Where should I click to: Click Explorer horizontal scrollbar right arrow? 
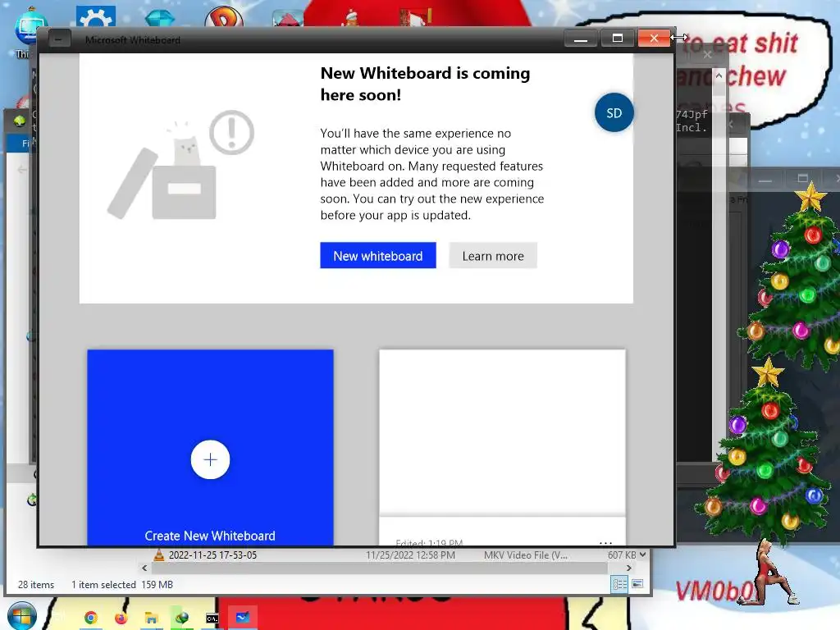pyautogui.click(x=628, y=568)
